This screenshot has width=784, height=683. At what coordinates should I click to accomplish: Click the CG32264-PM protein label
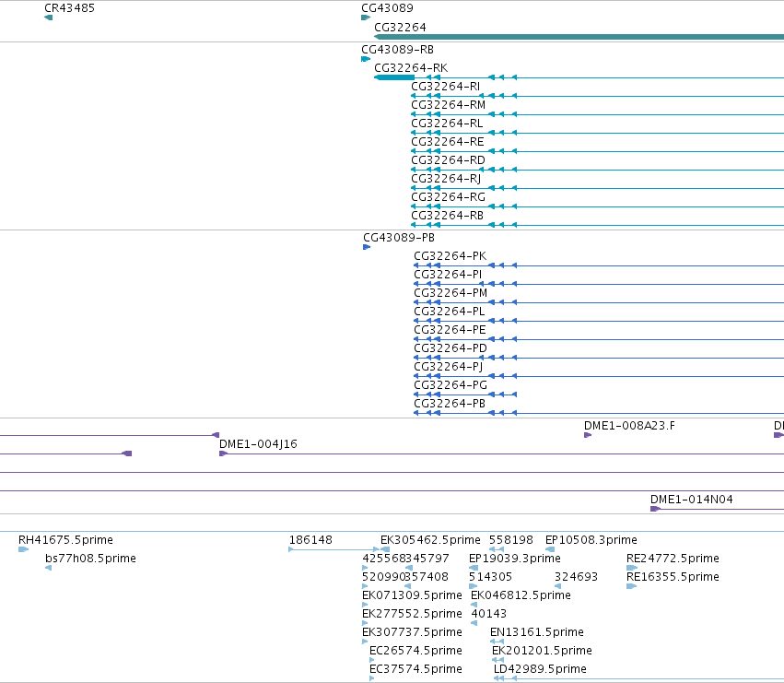[451, 293]
